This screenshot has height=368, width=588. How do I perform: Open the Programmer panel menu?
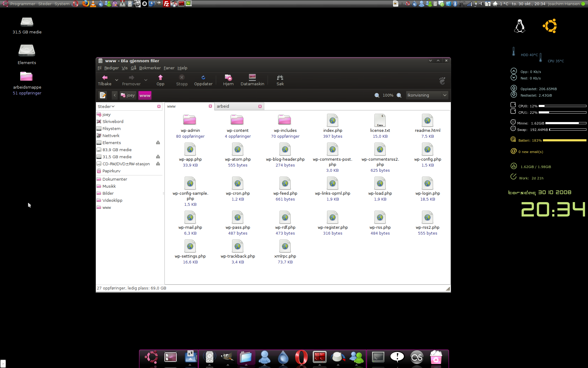pos(23,4)
